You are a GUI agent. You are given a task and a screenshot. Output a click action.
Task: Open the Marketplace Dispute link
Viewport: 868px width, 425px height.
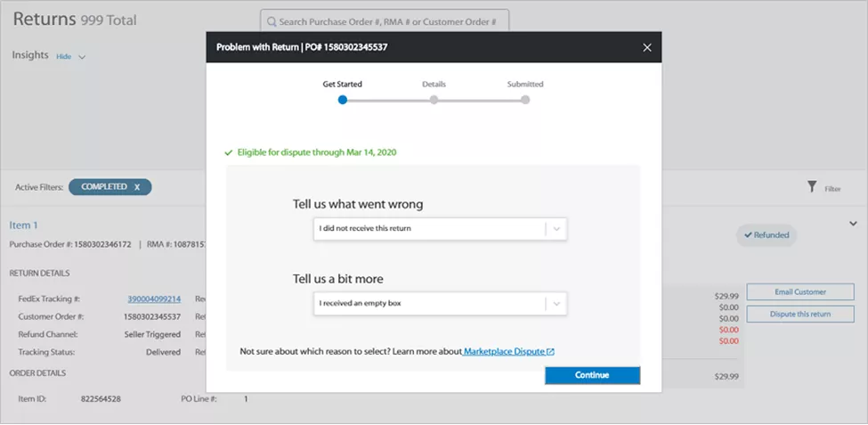(504, 352)
